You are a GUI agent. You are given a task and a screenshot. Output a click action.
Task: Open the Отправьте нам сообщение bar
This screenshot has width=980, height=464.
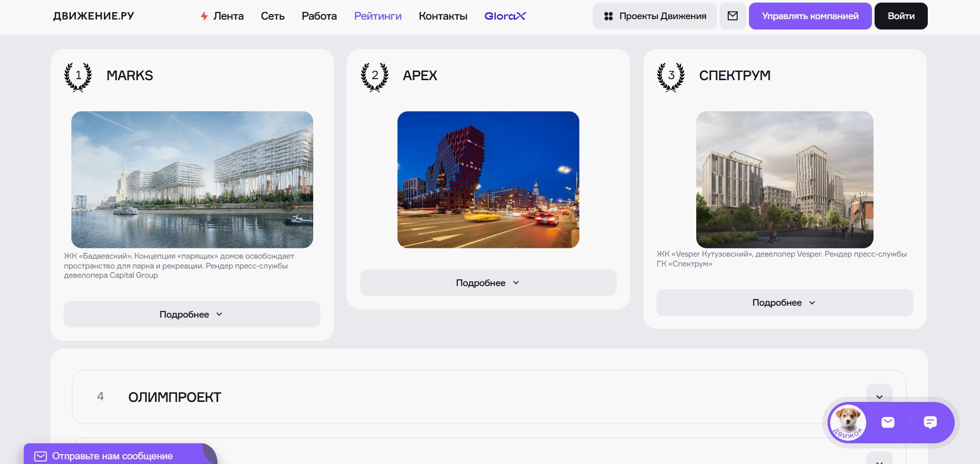(120, 454)
